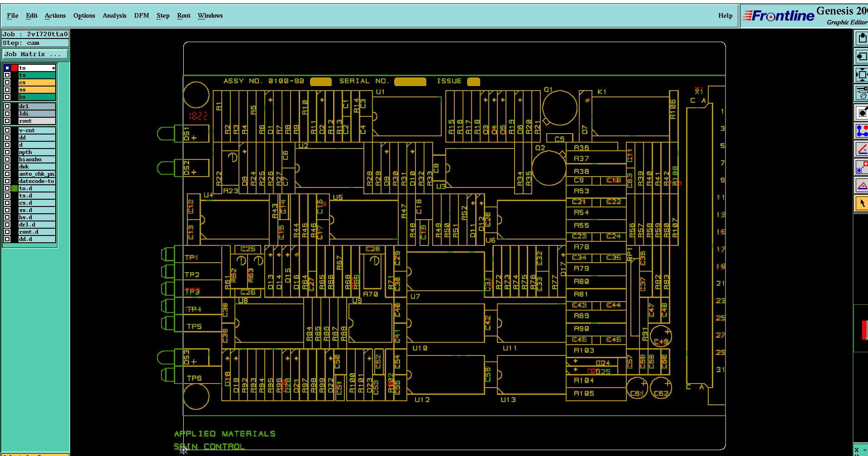Image resolution: width=868 pixels, height=456 pixels.
Task: Select the red angle measure tool icon
Action: click(x=862, y=149)
